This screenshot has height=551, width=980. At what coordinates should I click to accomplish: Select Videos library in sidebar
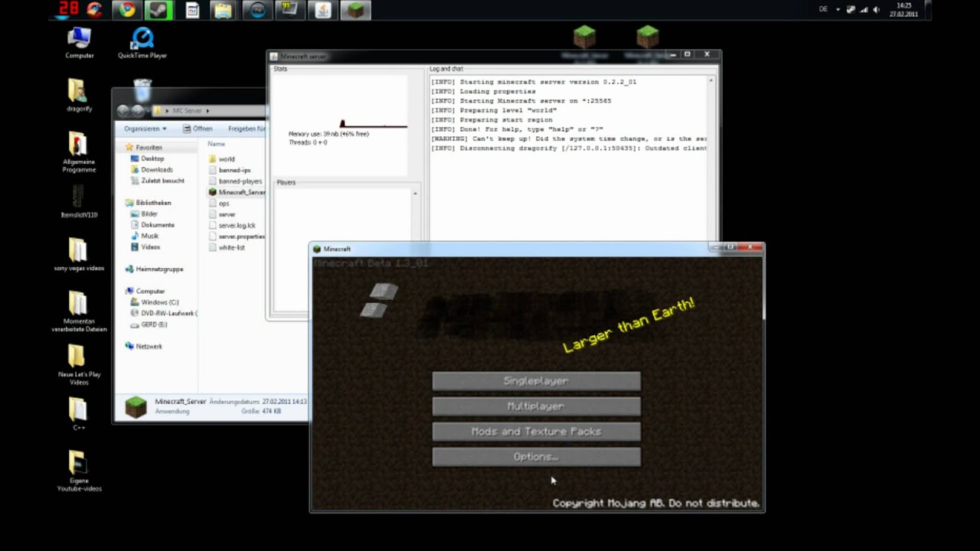tap(150, 247)
